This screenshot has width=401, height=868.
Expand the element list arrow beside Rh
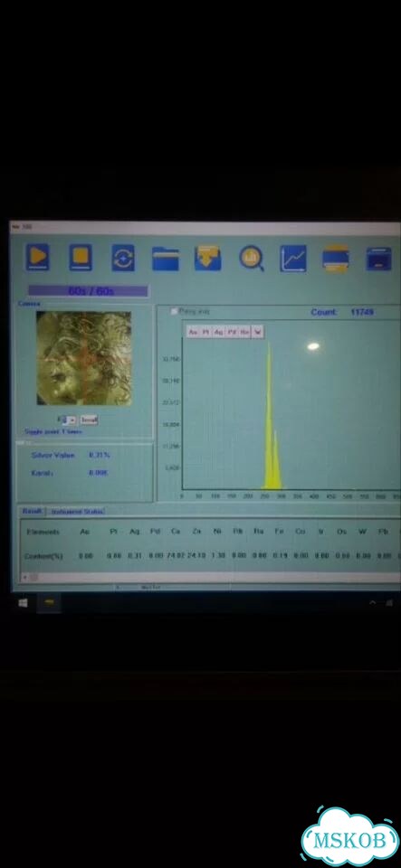(x=258, y=332)
